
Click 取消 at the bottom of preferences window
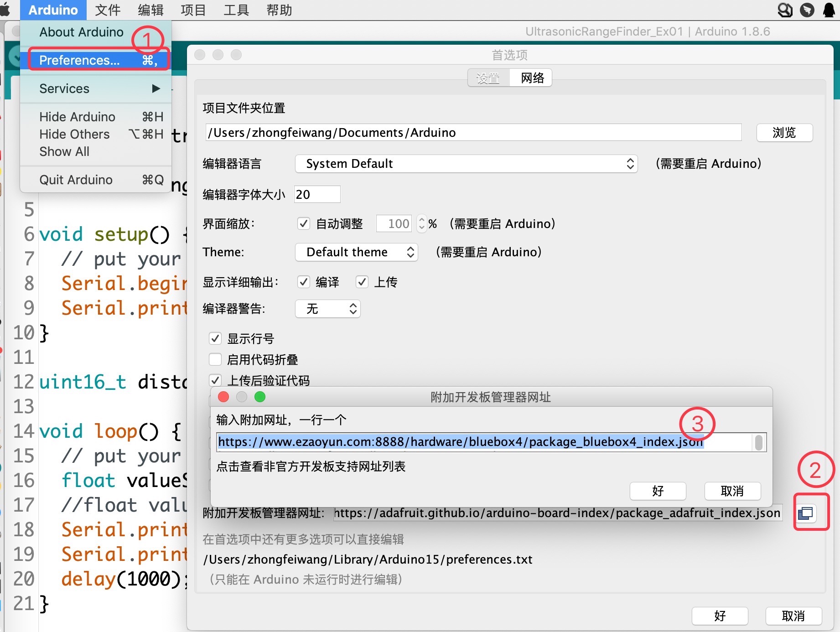tap(793, 616)
